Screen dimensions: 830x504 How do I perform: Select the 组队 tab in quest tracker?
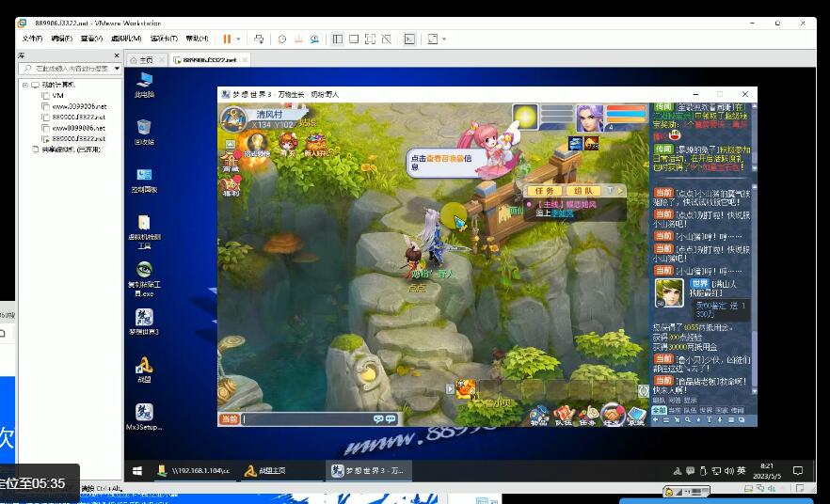583,191
